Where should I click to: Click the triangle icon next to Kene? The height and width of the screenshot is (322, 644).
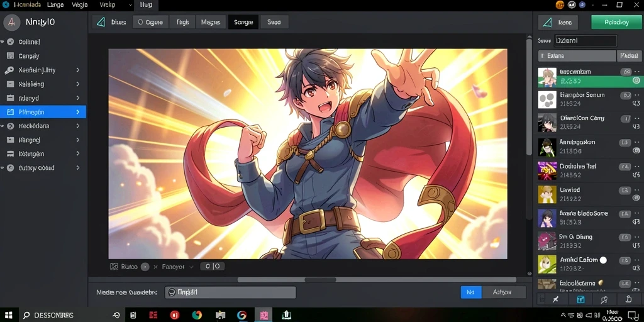[x=547, y=22]
